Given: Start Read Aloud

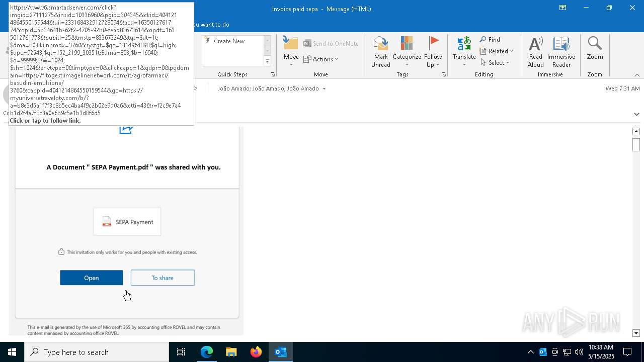Looking at the screenshot, I should click(536, 52).
